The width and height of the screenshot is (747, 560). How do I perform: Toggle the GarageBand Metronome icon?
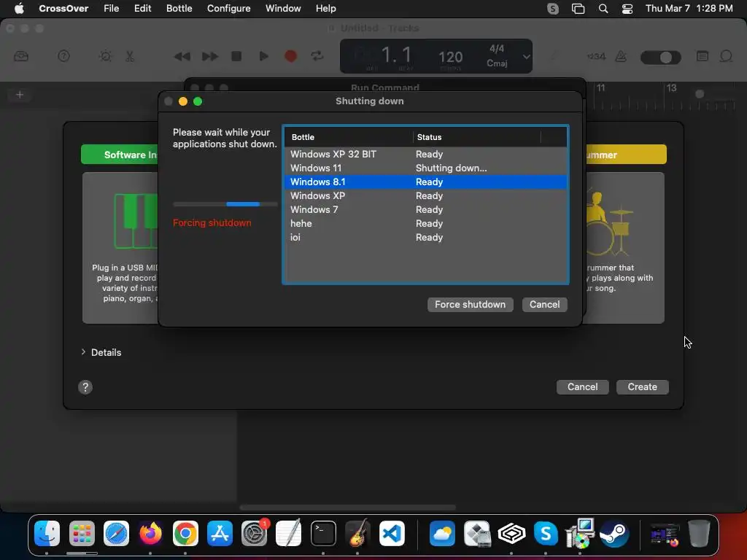point(622,57)
